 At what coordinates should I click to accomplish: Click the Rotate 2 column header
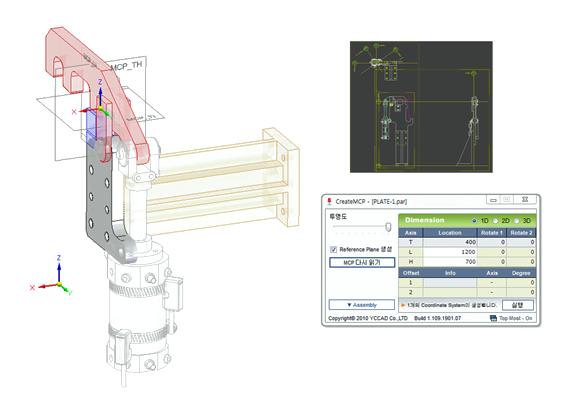(521, 233)
